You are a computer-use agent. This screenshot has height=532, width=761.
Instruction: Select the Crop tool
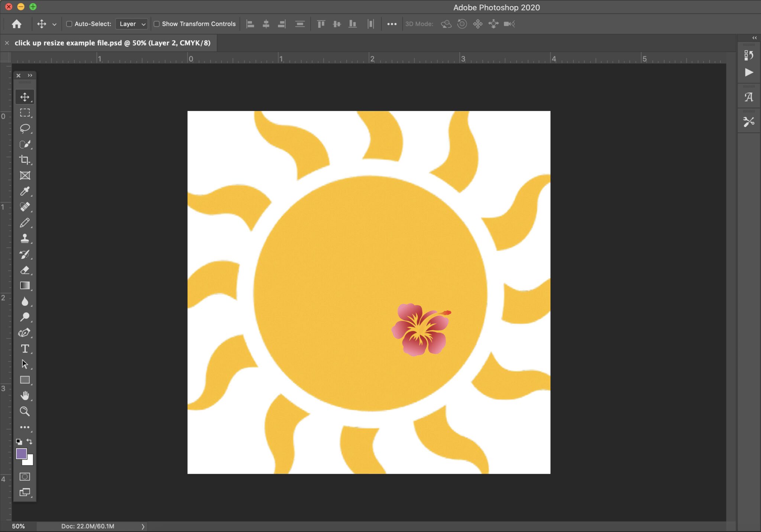tap(25, 160)
